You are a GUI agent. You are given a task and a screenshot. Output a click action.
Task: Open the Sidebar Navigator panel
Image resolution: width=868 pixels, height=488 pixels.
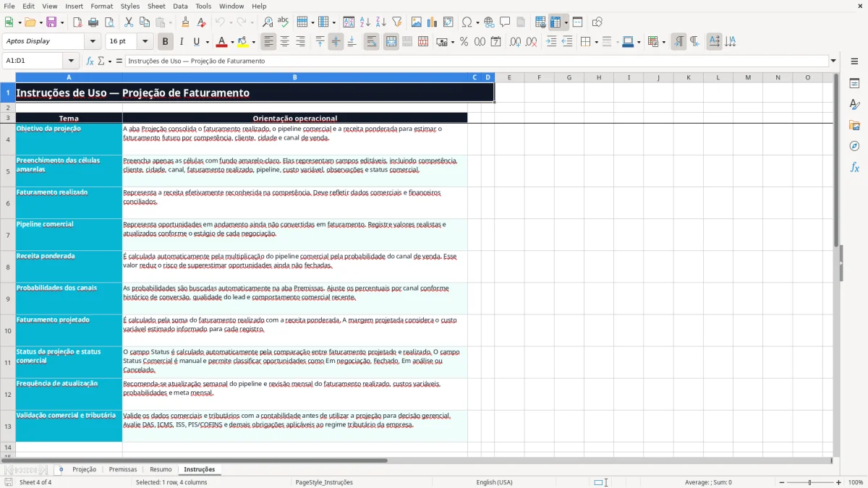coord(854,146)
